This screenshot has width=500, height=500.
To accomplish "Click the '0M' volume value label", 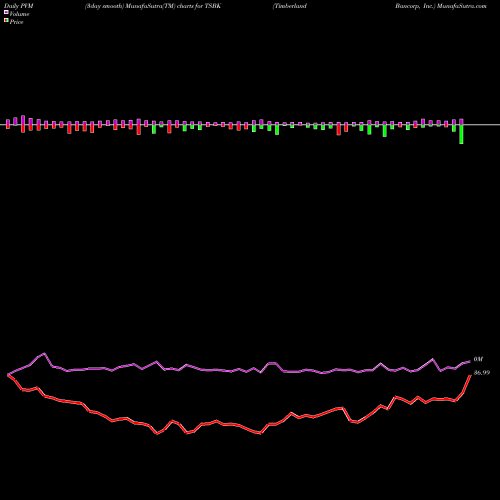I will (x=478, y=359).
